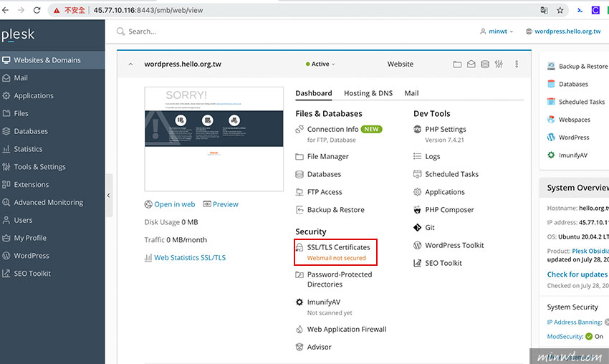The height and width of the screenshot is (364, 609).
Task: Open the Active status dropdown
Action: (320, 64)
